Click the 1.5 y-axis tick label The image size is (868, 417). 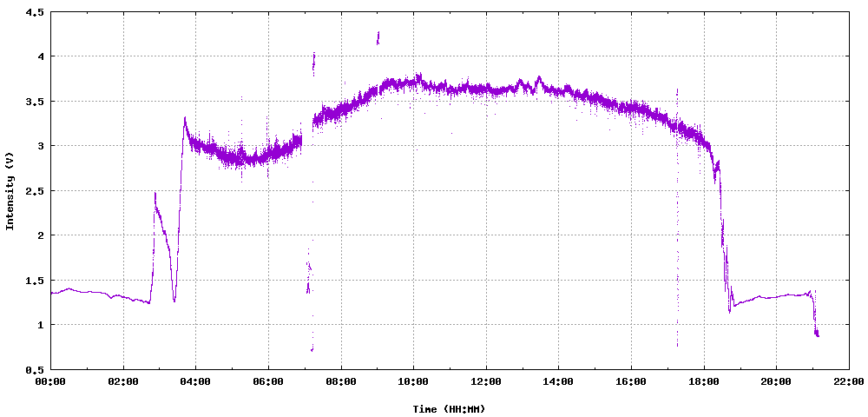[x=35, y=281]
